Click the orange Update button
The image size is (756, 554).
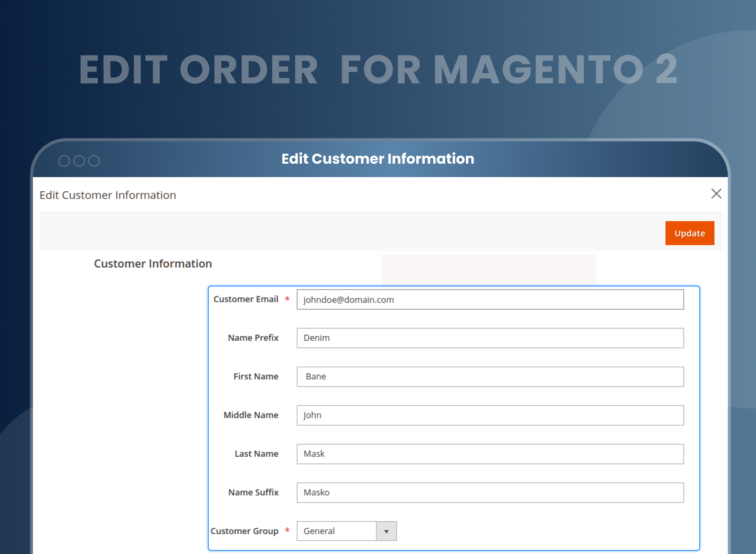(x=689, y=233)
